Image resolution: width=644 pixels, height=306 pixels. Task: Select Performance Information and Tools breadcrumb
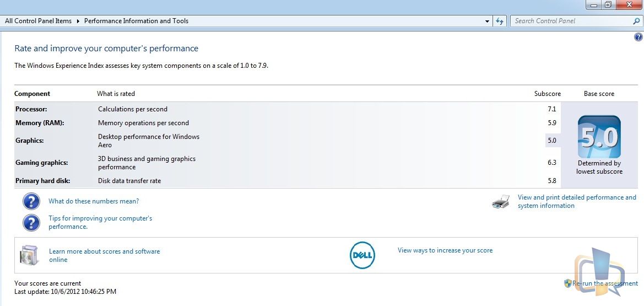137,21
